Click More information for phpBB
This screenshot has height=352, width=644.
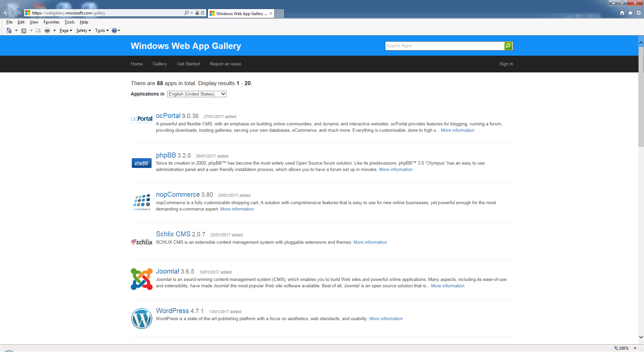pyautogui.click(x=396, y=170)
